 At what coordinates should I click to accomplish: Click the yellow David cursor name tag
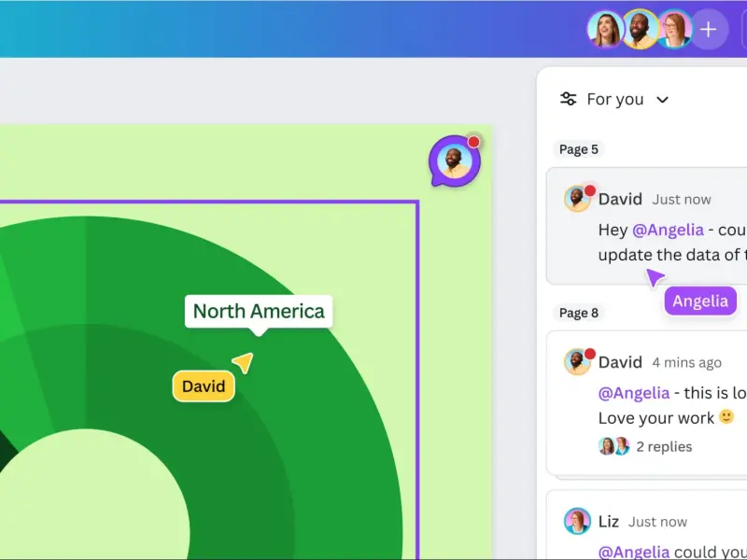204,386
